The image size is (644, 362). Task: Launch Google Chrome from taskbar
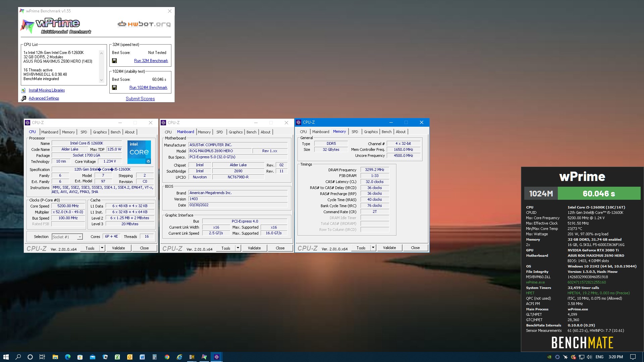click(167, 357)
